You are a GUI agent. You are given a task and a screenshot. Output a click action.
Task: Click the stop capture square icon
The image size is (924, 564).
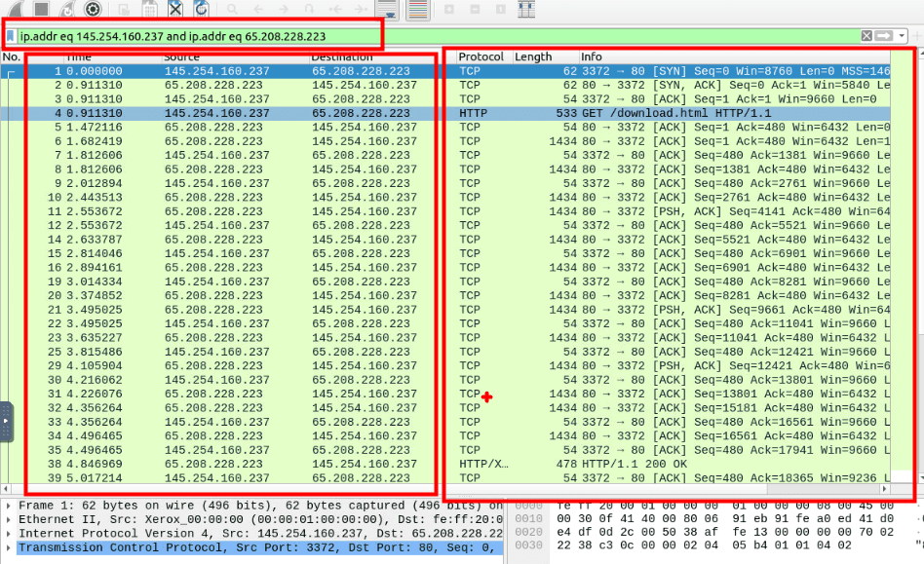[x=42, y=9]
